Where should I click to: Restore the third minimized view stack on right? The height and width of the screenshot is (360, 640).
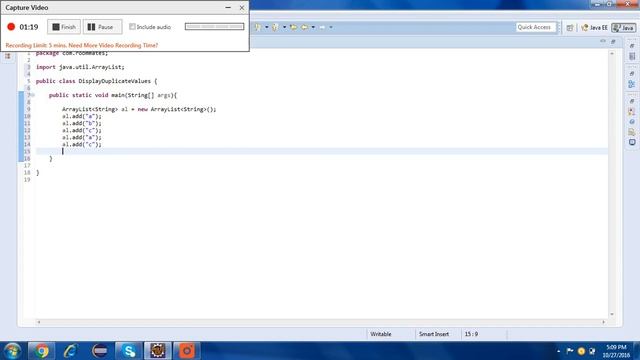tap(632, 101)
